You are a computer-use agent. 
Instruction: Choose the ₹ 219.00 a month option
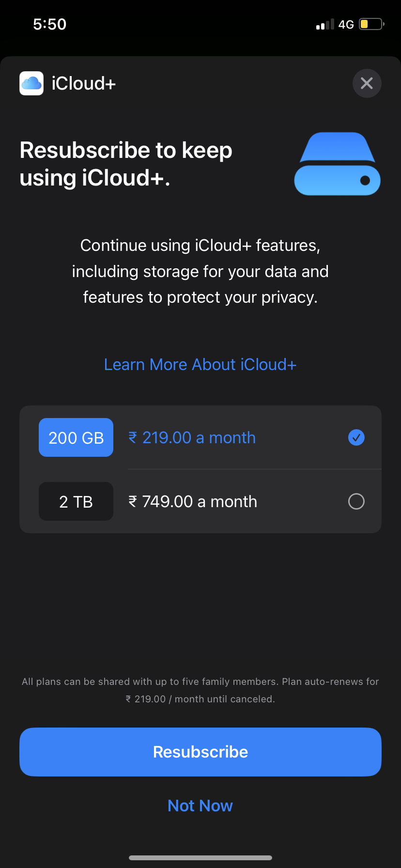192,437
